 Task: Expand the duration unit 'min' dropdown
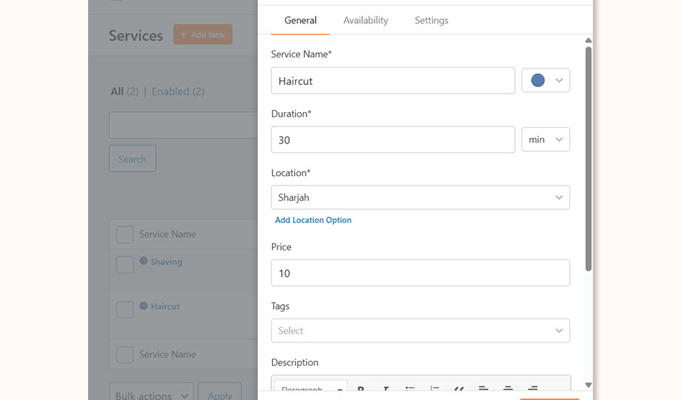546,140
